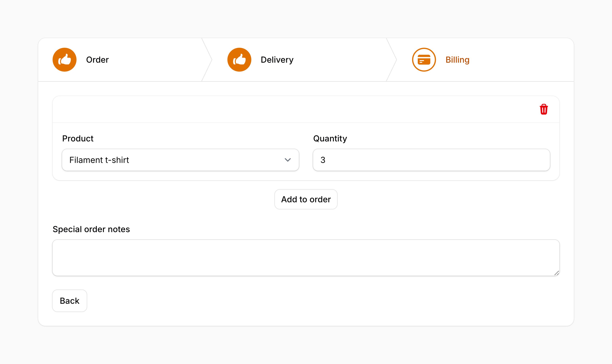Go to the Delivery wizard step
612x364 pixels.
pos(277,60)
